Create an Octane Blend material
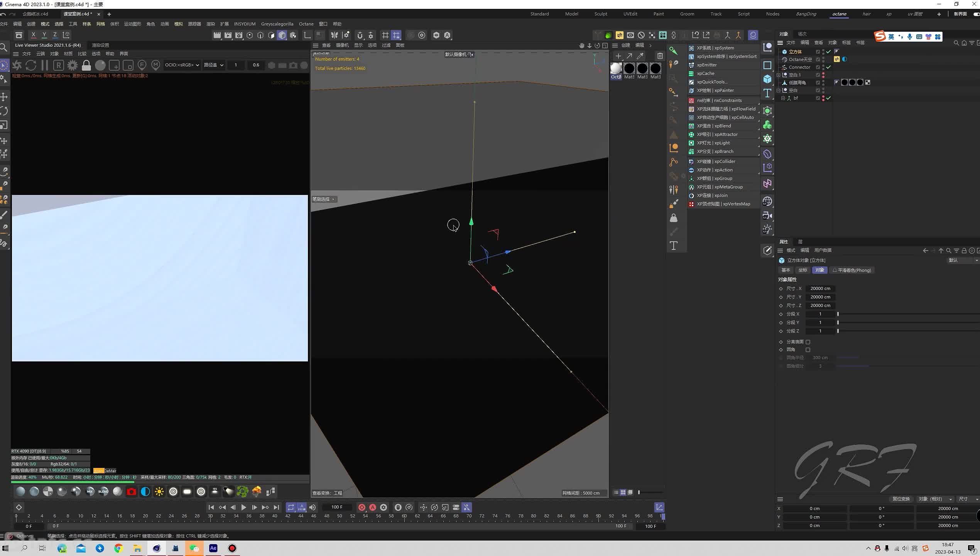The image size is (980, 556). coord(103,492)
